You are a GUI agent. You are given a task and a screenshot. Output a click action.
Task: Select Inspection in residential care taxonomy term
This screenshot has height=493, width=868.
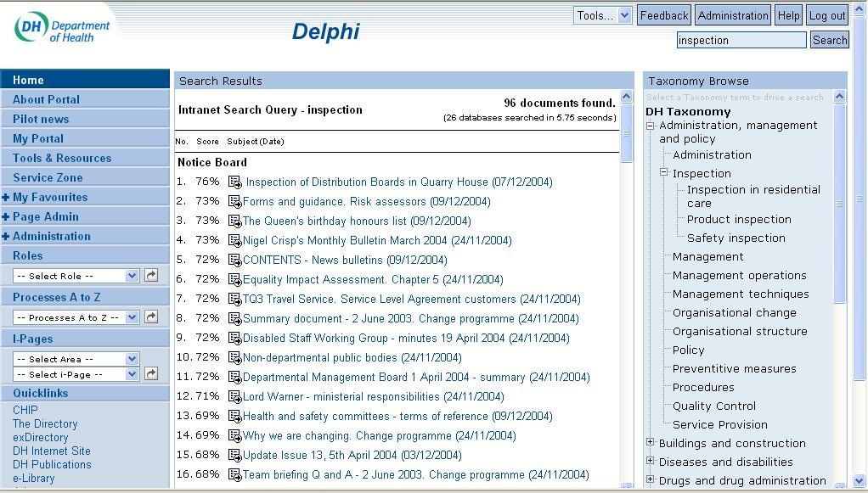[x=753, y=196]
